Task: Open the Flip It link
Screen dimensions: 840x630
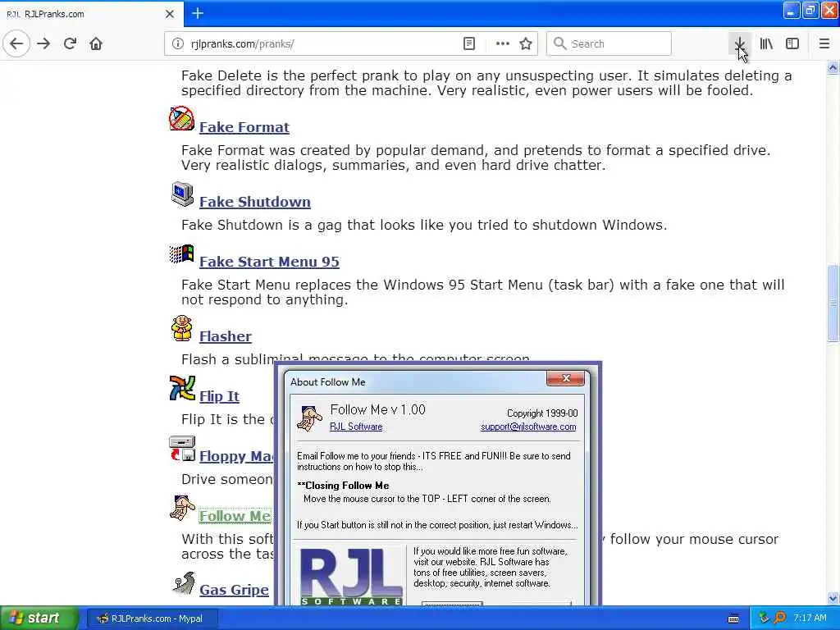Action: 220,396
